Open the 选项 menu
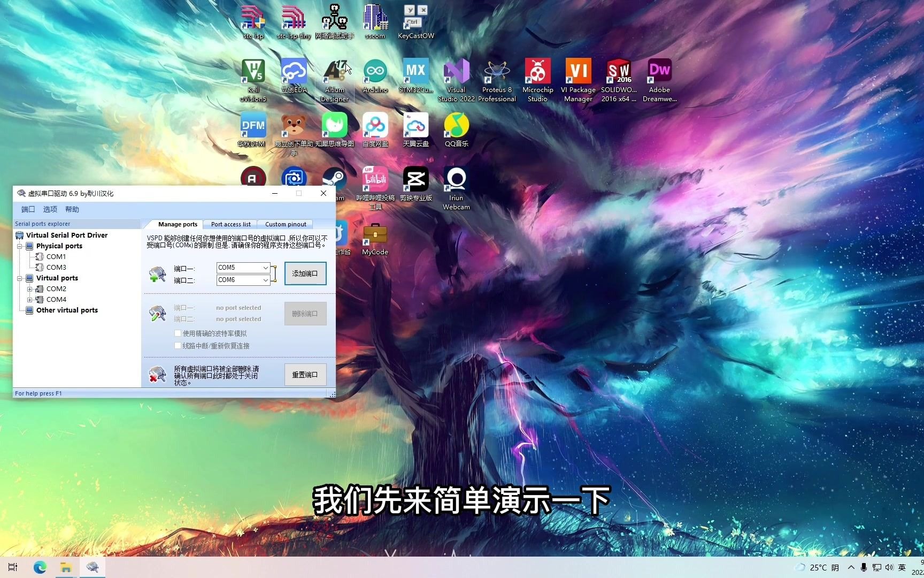This screenshot has width=924, height=578. [x=50, y=209]
